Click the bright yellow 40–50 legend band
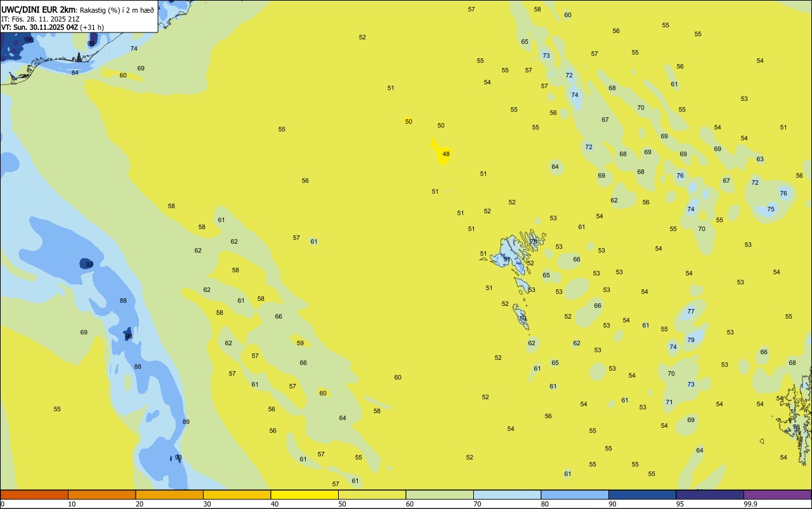 pos(304,494)
